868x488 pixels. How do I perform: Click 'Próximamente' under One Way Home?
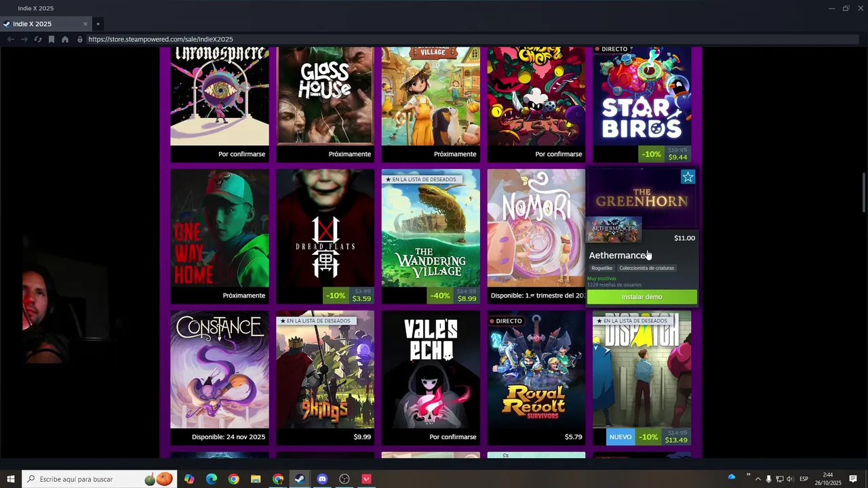(244, 296)
